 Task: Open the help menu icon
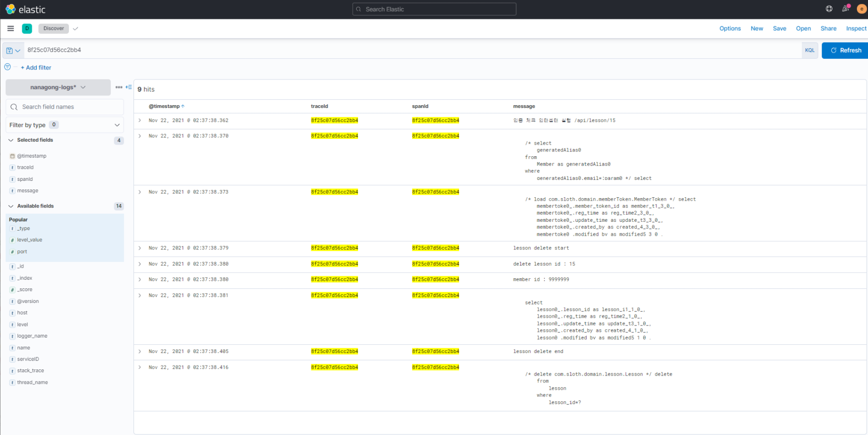829,9
